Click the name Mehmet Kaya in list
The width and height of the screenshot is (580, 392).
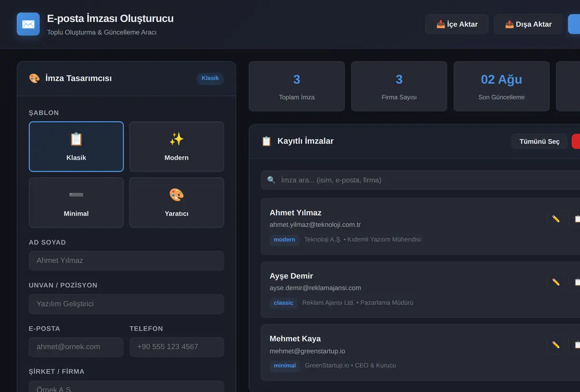pos(295,339)
